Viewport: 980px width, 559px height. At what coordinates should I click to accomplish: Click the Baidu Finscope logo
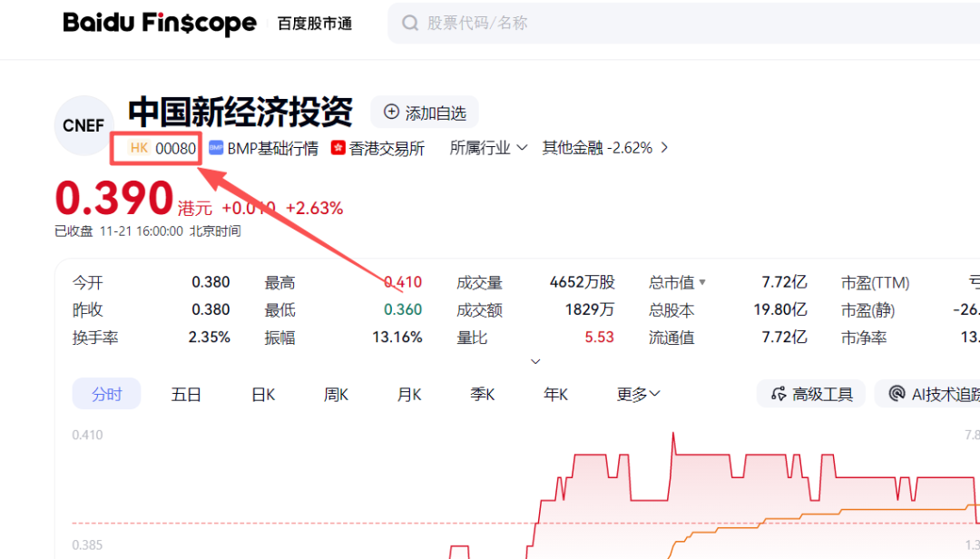tap(160, 23)
